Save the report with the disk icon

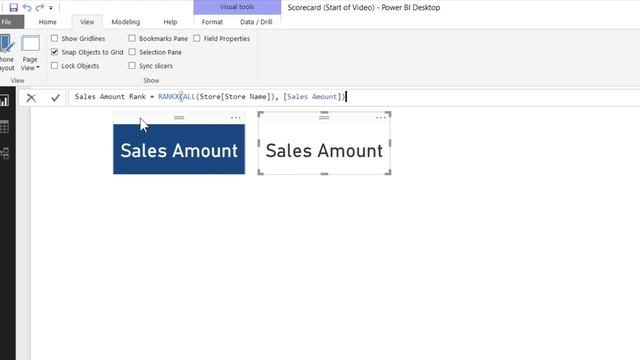point(13,7)
